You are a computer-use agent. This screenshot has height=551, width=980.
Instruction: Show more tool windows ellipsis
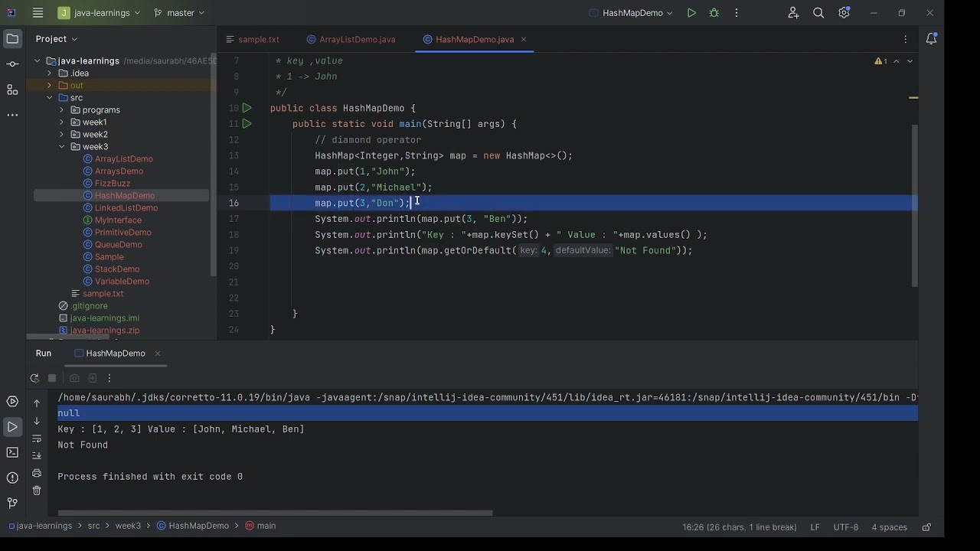[x=12, y=115]
